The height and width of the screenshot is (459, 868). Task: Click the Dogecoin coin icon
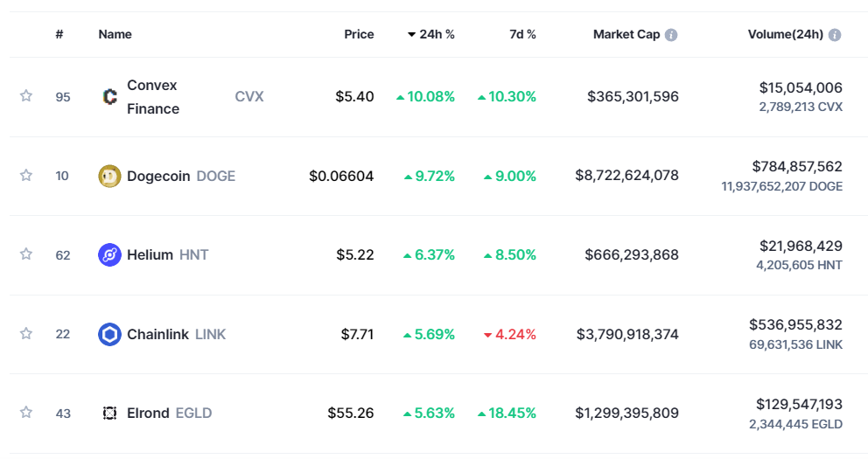109,176
